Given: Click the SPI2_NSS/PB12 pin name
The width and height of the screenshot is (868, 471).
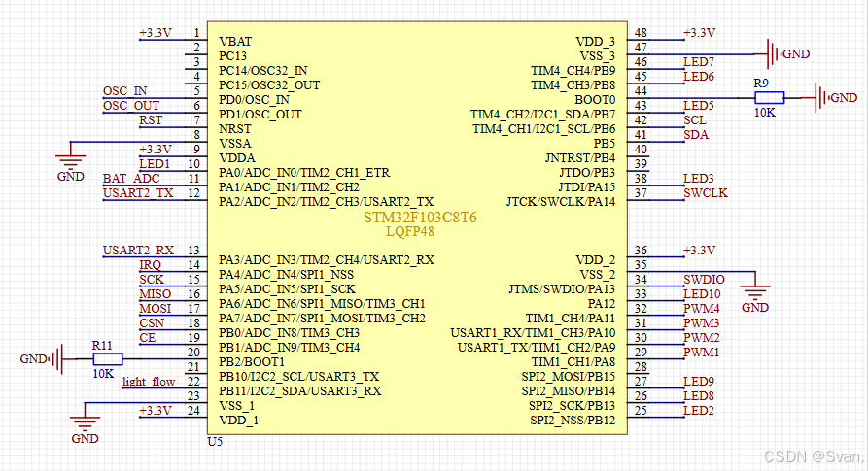Looking at the screenshot, I should 573,421.
